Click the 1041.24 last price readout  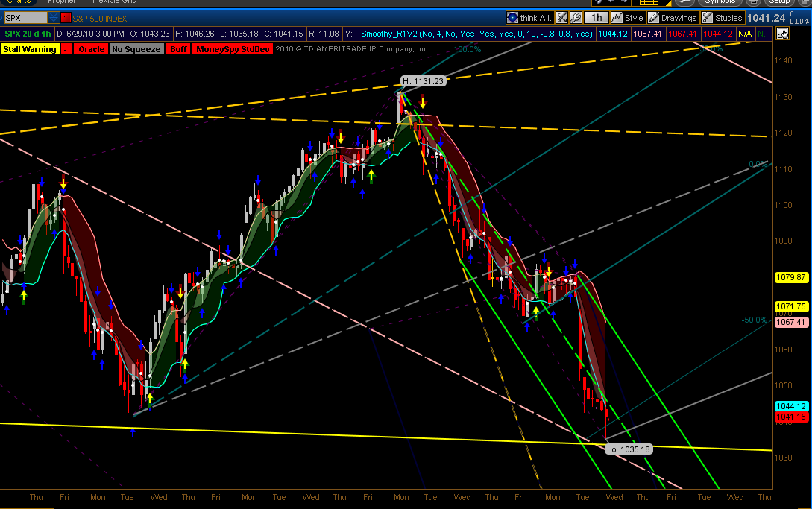tap(766, 18)
